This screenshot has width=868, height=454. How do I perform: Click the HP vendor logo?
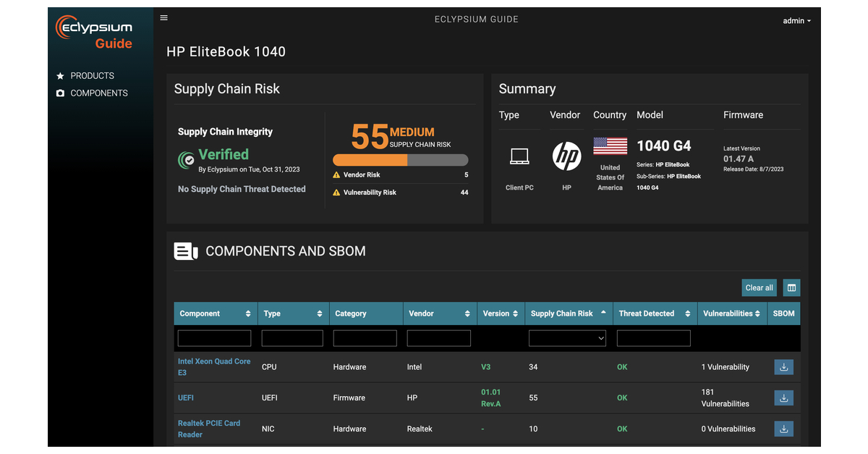pos(566,156)
